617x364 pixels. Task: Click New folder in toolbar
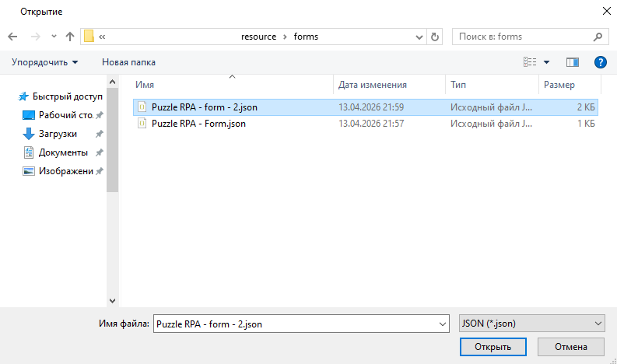click(x=128, y=62)
